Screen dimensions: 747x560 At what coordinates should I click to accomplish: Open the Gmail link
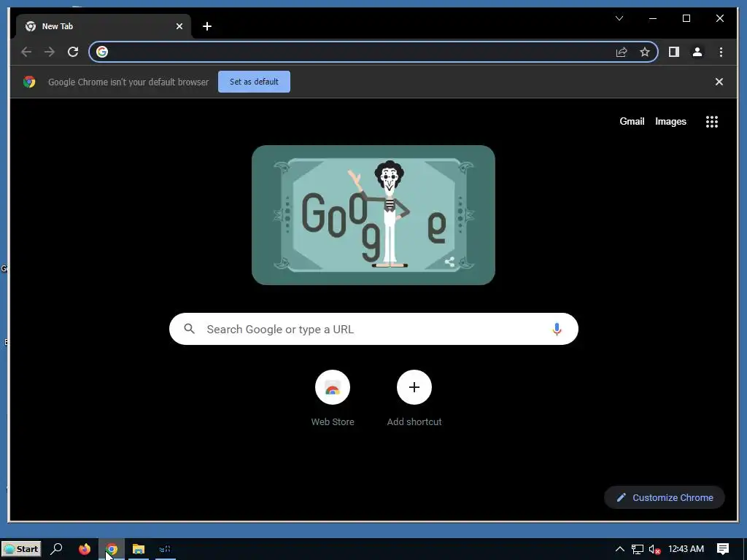point(632,122)
